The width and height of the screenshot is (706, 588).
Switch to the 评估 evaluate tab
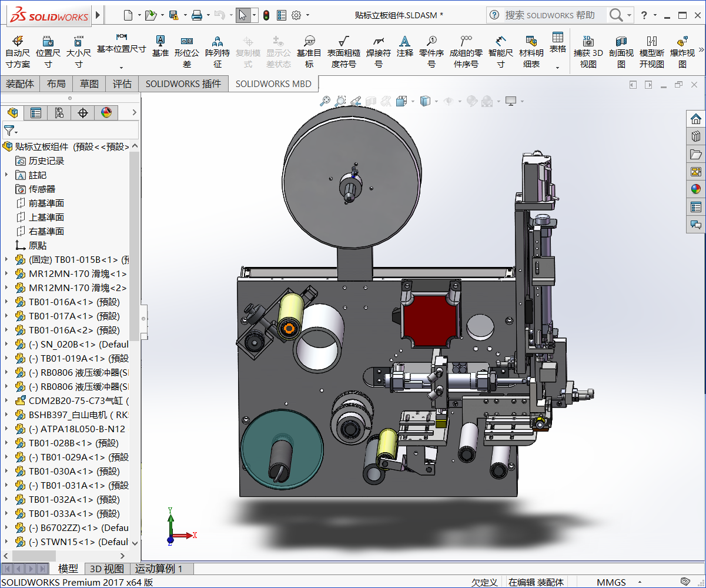pyautogui.click(x=122, y=84)
